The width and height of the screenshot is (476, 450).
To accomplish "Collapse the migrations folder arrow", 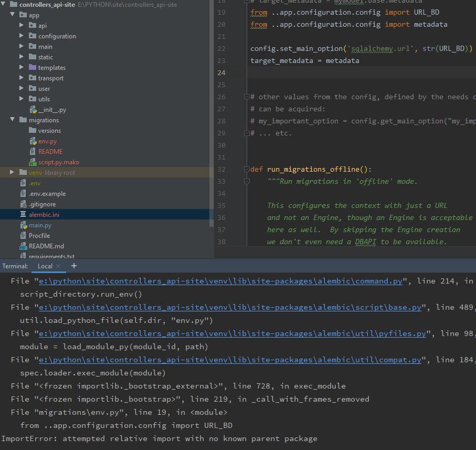I will pyautogui.click(x=13, y=120).
